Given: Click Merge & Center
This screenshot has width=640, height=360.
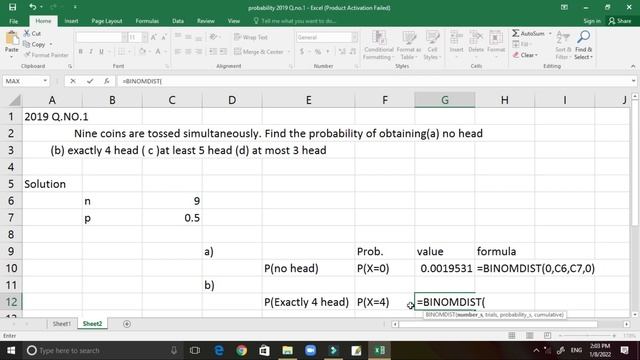Looking at the screenshot, I should (259, 51).
